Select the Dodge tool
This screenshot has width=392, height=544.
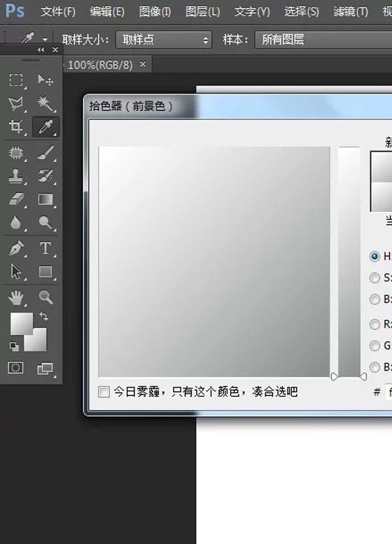click(45, 222)
